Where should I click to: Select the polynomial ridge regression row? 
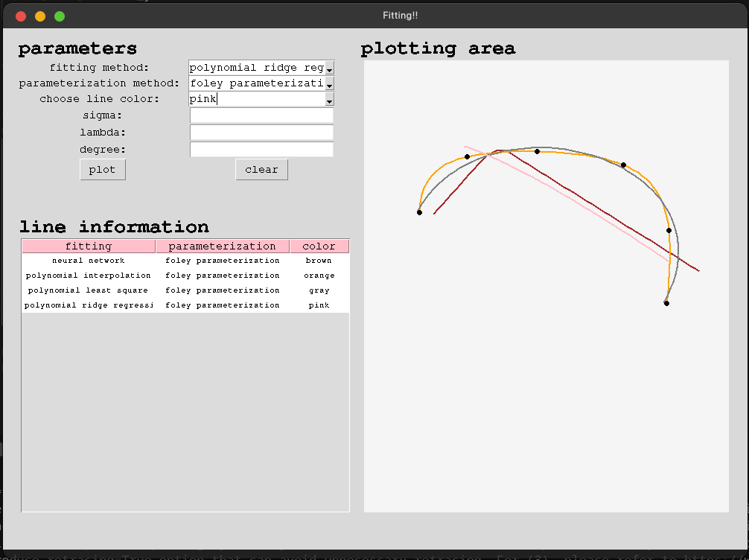click(89, 305)
